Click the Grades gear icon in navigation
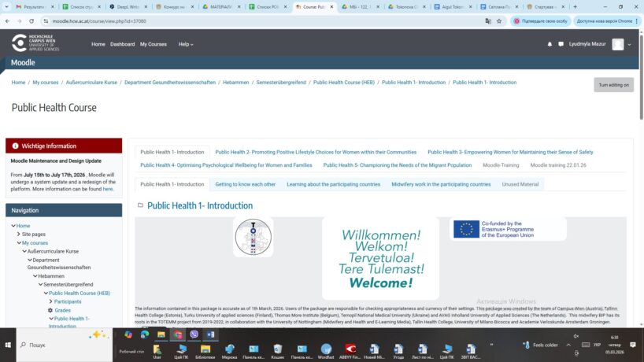The height and width of the screenshot is (362, 644). (x=50, y=310)
